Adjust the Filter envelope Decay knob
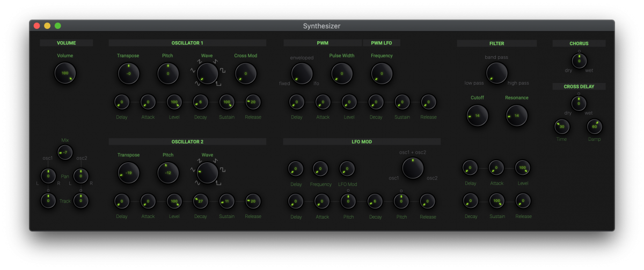 coord(471,201)
